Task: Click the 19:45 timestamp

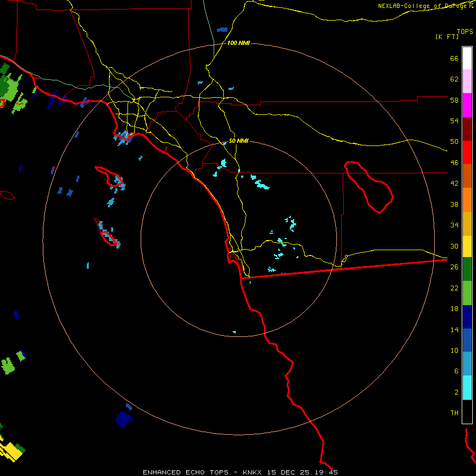Action: pos(326,472)
